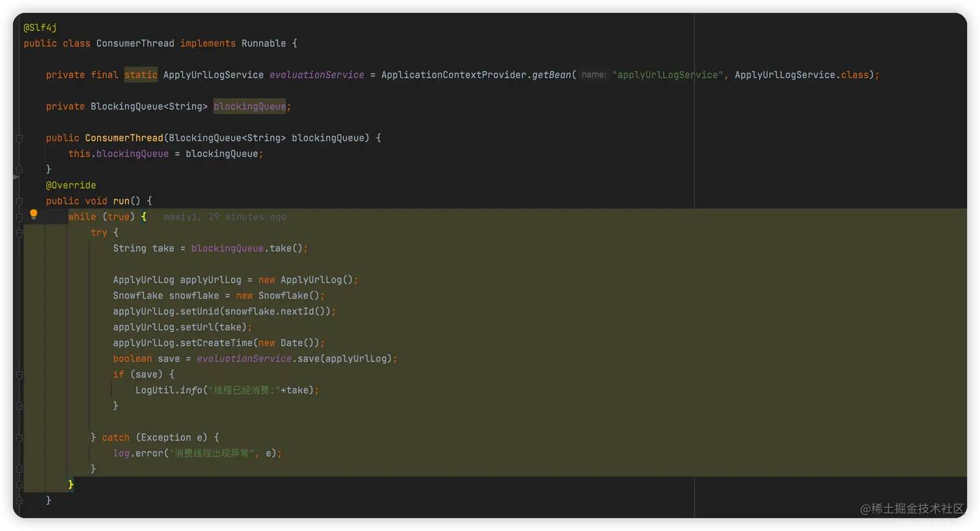The height and width of the screenshot is (531, 980).
Task: Click the run method name
Action: point(121,201)
